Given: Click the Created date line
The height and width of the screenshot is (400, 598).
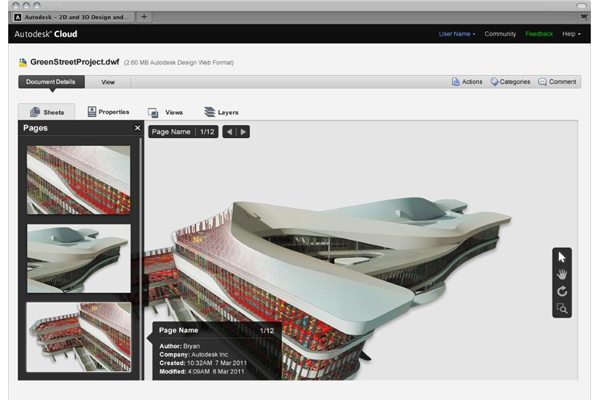Looking at the screenshot, I should (x=203, y=363).
